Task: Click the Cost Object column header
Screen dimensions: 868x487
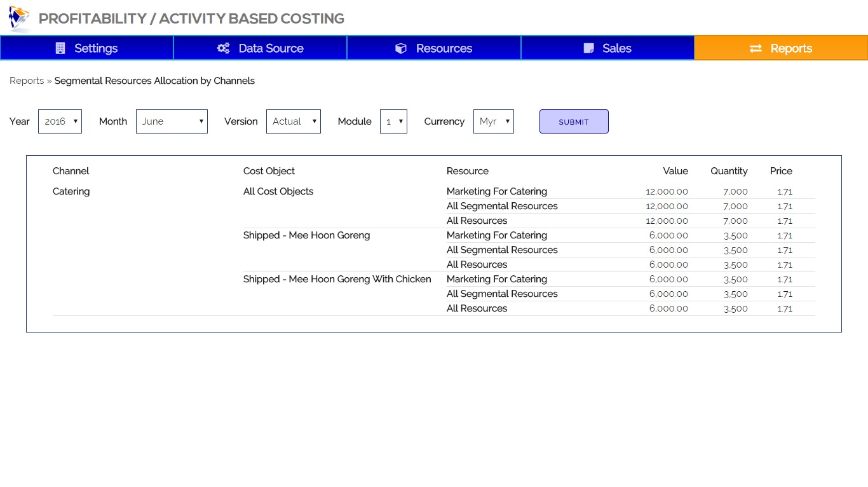Action: [x=269, y=171]
